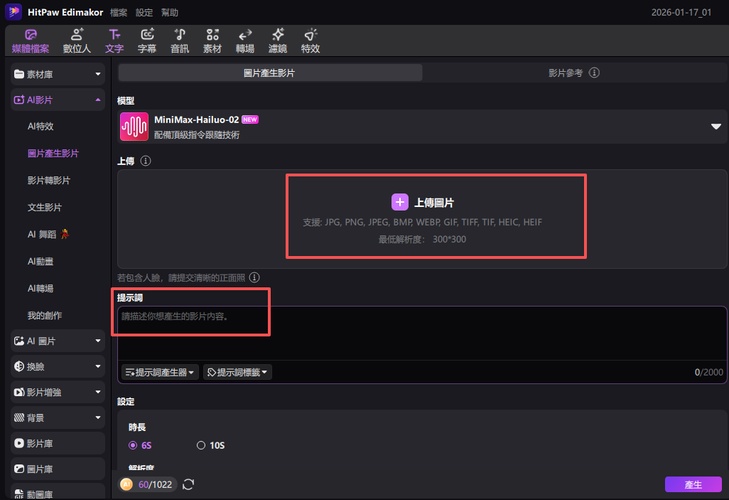Expand the 換臉 face swap section
This screenshot has height=500, width=729.
[x=58, y=367]
